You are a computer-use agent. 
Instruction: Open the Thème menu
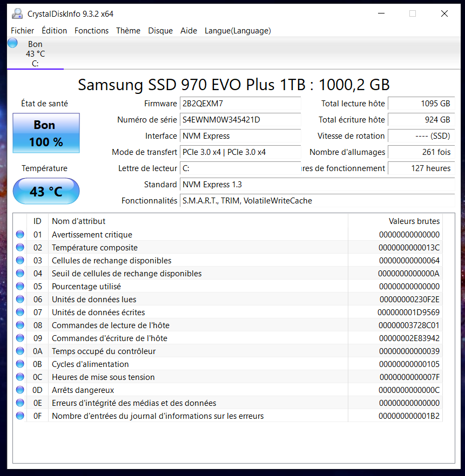click(128, 31)
